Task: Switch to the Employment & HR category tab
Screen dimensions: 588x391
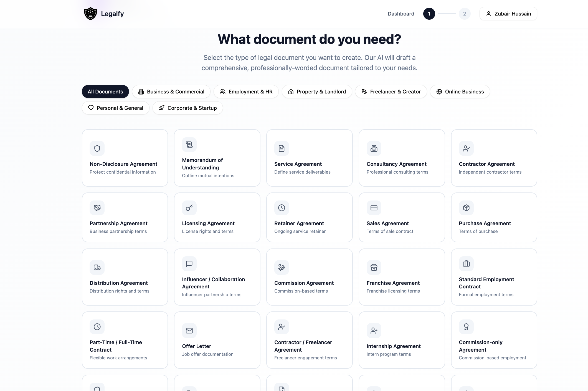Action: (x=246, y=92)
